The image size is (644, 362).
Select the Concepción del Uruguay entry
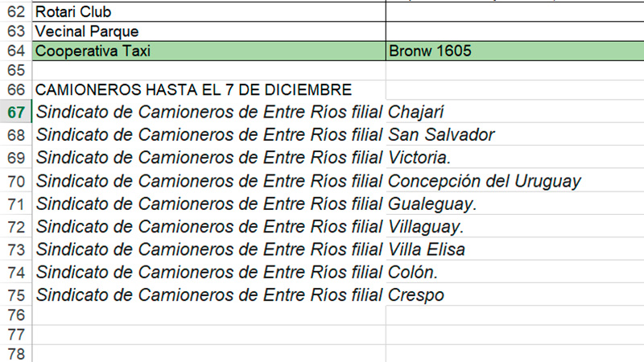[x=308, y=181]
